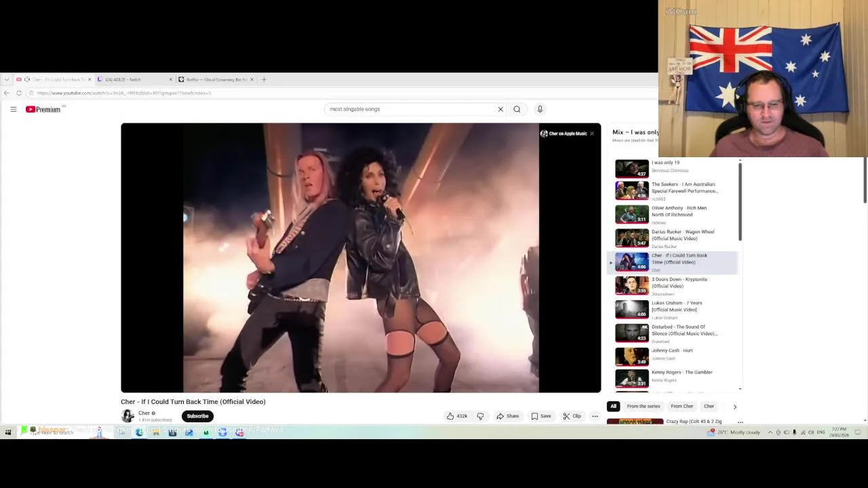The image size is (868, 488).
Task: Play The Seekers 'I Am Australian' video
Action: tap(674, 190)
